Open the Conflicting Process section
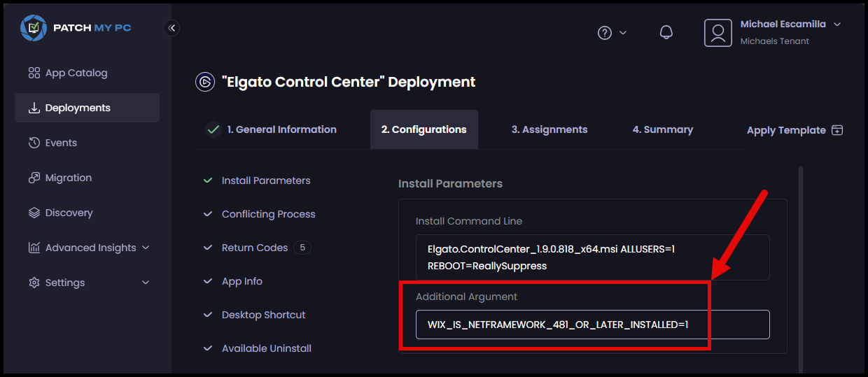This screenshot has height=377, width=868. tap(269, 214)
